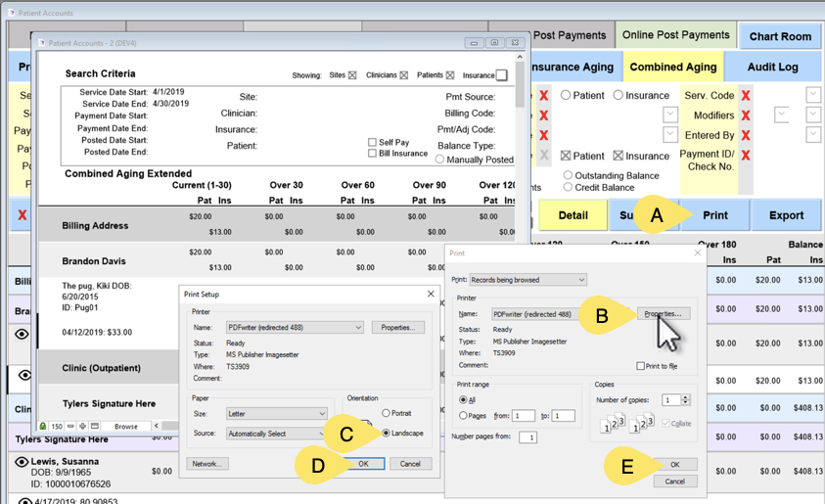
Task: Click the Export button
Action: click(785, 215)
